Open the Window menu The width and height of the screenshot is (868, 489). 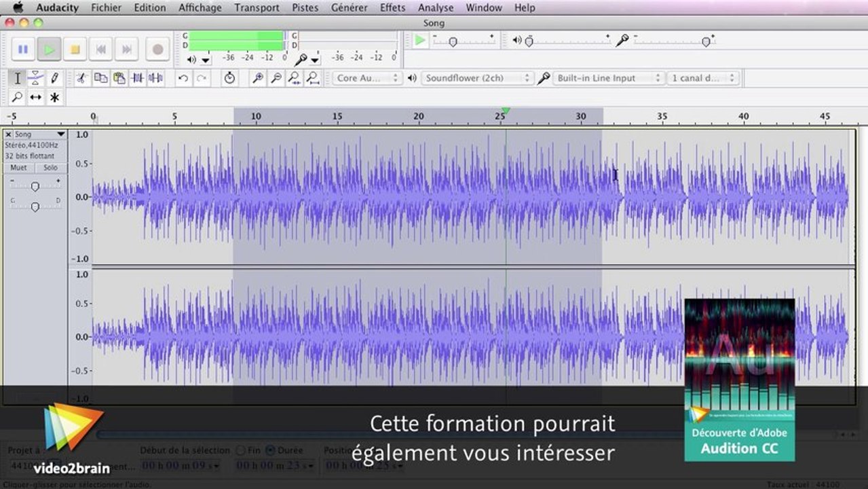(484, 7)
